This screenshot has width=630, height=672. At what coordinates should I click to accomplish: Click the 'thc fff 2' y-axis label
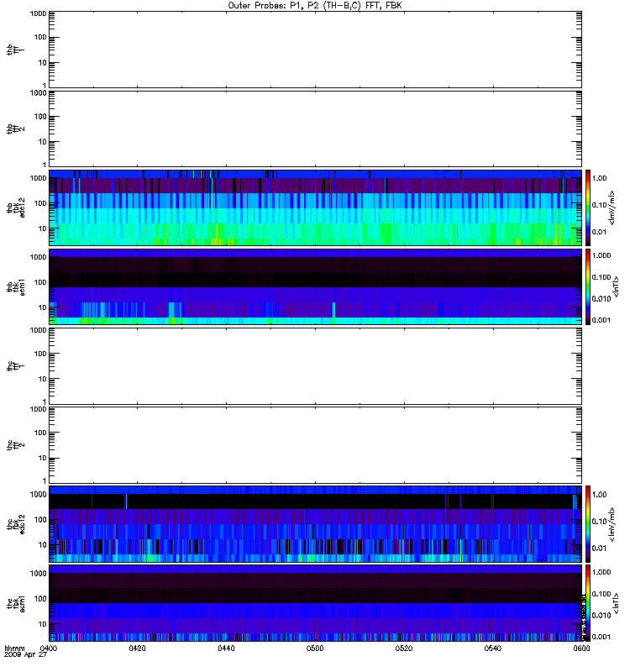click(15, 445)
